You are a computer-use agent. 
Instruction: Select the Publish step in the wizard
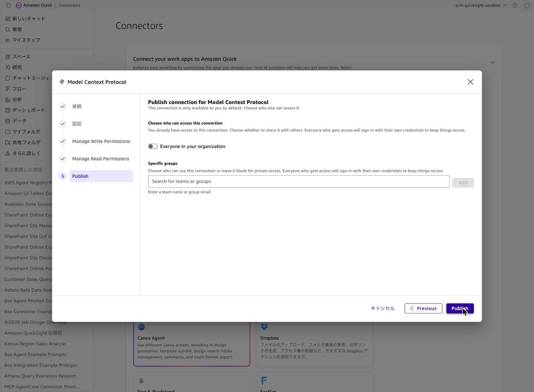[x=101, y=176]
